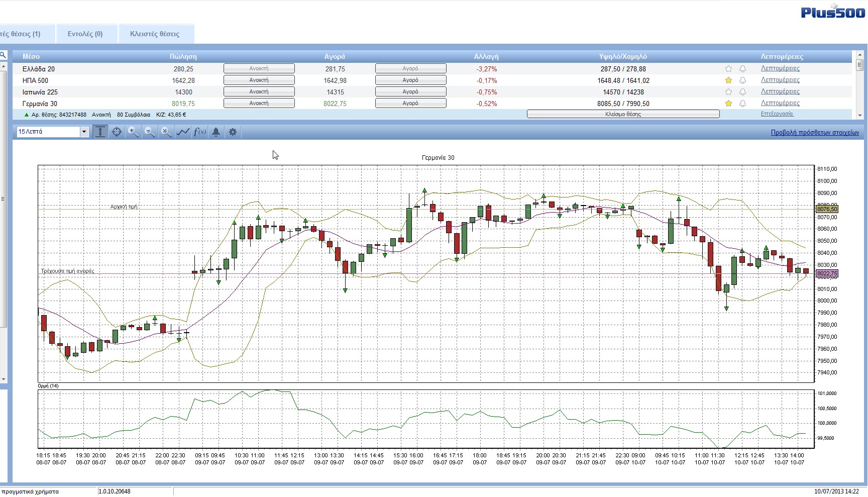Toggle favorite star for Γερμανία 30

(x=728, y=104)
